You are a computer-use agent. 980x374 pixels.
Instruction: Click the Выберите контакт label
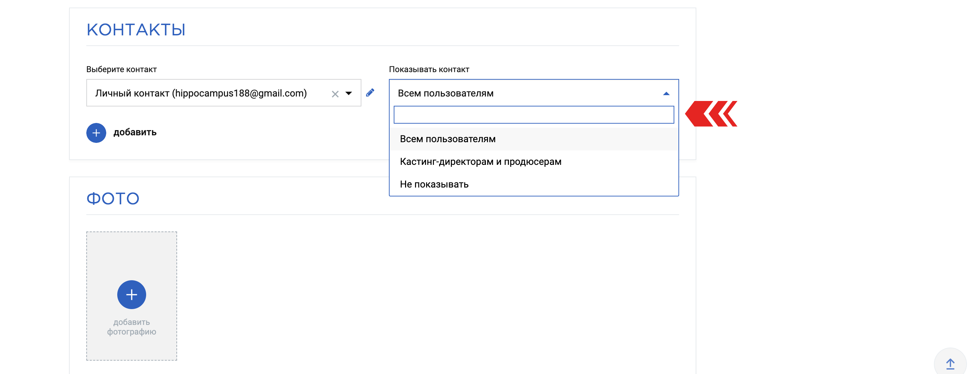(121, 70)
